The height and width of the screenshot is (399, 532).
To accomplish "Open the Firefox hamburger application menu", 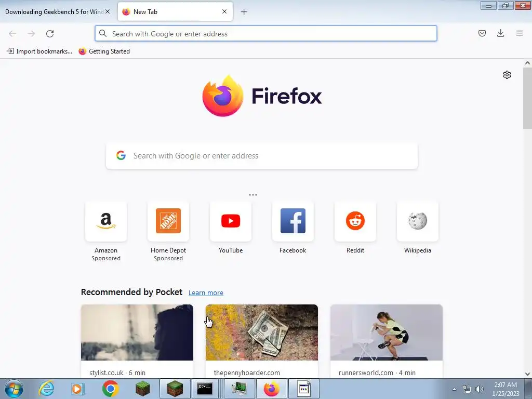I will pyautogui.click(x=520, y=33).
